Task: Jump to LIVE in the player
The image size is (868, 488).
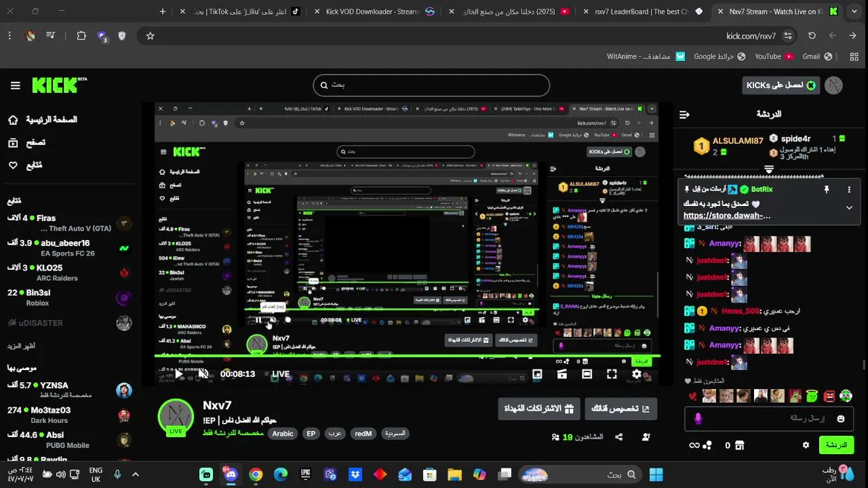Action: pos(277,374)
